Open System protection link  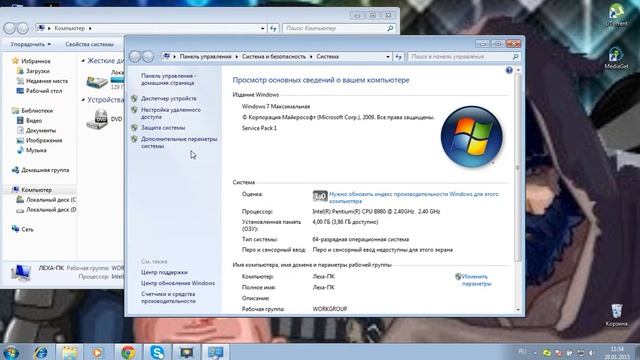tap(163, 128)
